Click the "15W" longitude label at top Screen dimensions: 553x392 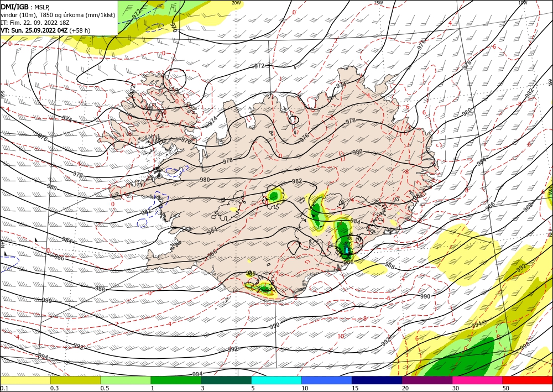[x=378, y=3]
